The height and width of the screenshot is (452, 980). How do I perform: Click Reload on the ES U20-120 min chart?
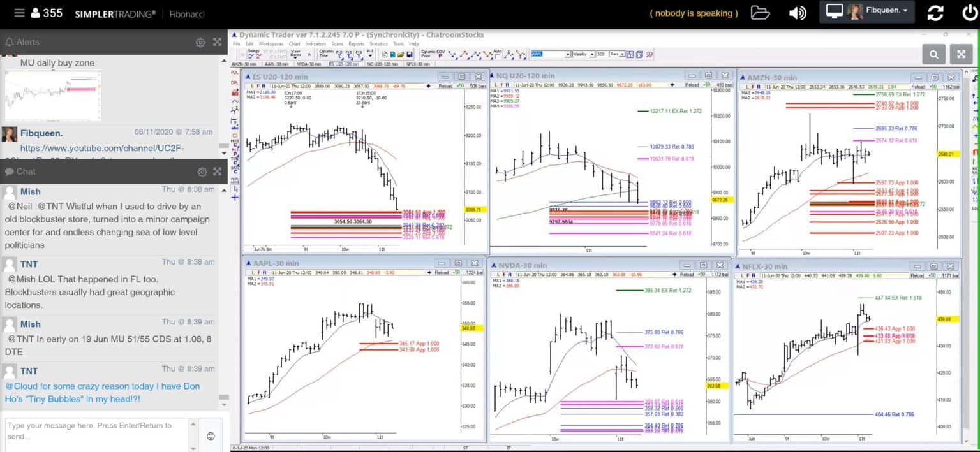point(444,85)
